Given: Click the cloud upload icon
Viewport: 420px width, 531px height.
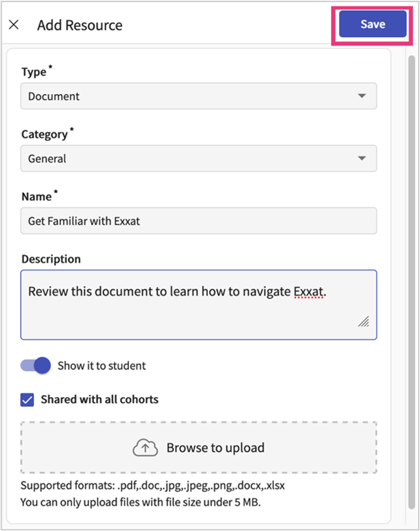Looking at the screenshot, I should 145,448.
